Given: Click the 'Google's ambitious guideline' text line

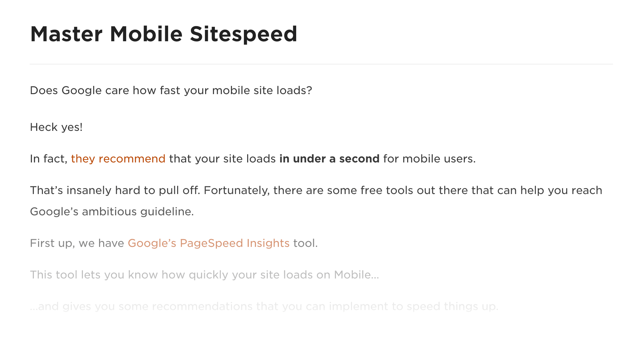Looking at the screenshot, I should click(112, 212).
